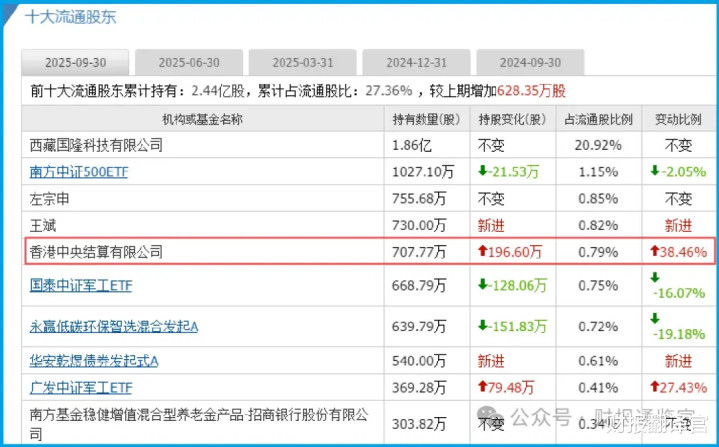Click the 369.28万 holding value
The height and width of the screenshot is (447, 719).
tap(419, 388)
